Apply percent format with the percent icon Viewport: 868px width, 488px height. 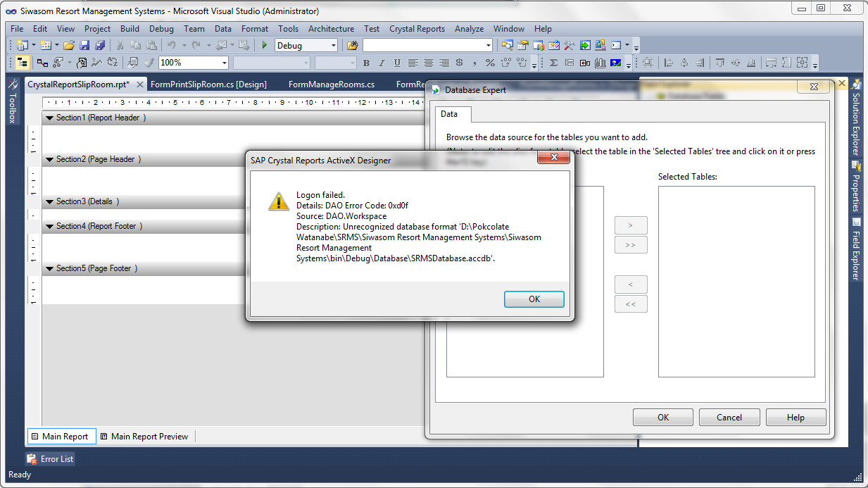tap(490, 63)
